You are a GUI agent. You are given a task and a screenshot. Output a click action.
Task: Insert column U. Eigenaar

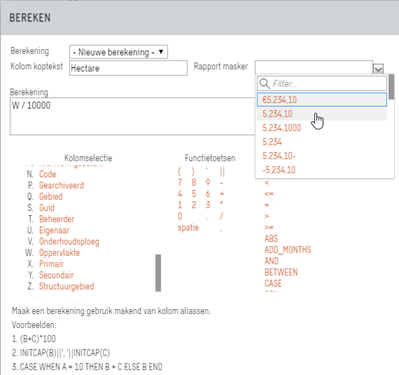pos(54,230)
